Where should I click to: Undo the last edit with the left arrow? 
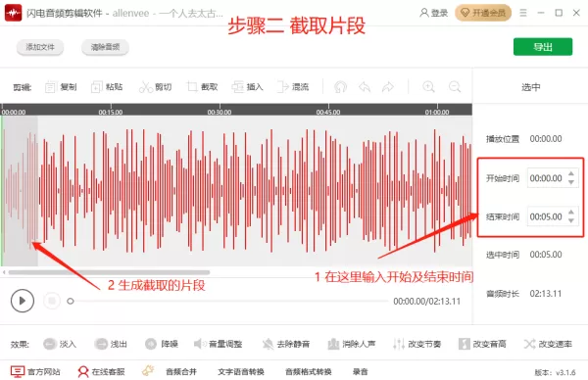point(365,87)
